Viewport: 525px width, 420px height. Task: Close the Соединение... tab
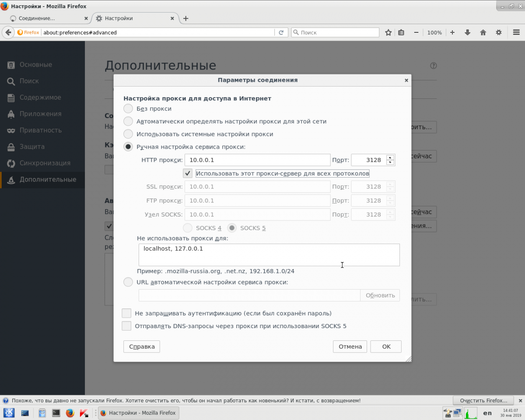point(86,18)
